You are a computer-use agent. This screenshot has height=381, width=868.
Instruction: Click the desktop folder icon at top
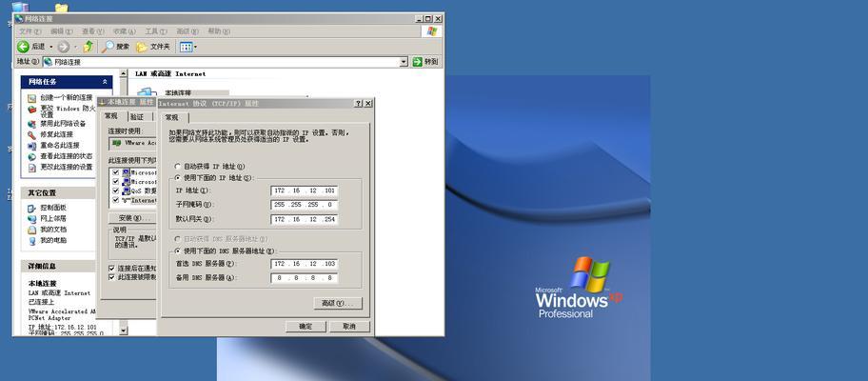click(62, 8)
